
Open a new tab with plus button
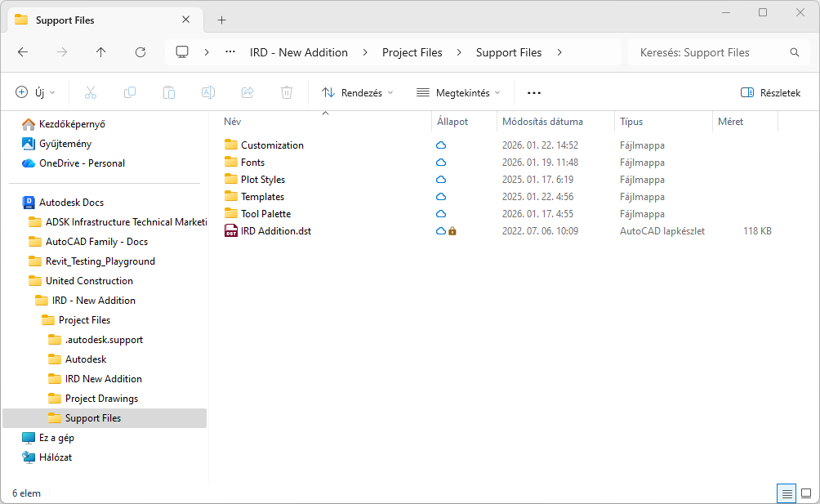221,20
